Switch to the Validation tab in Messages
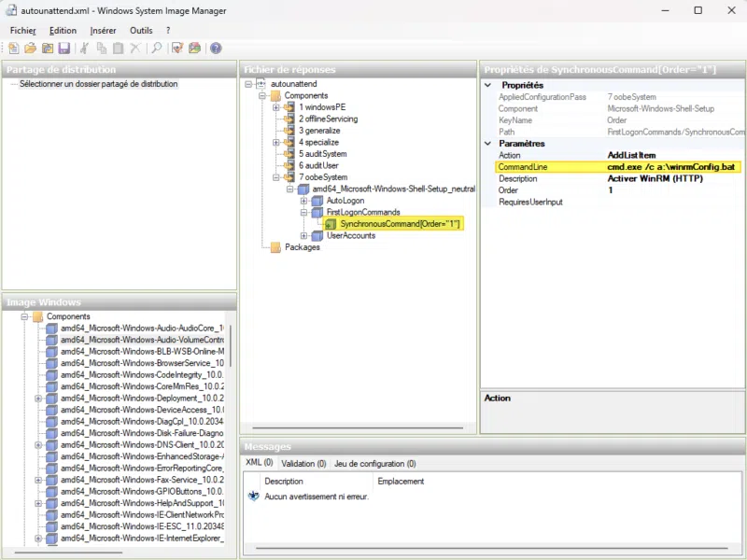The height and width of the screenshot is (560, 747). [x=303, y=463]
